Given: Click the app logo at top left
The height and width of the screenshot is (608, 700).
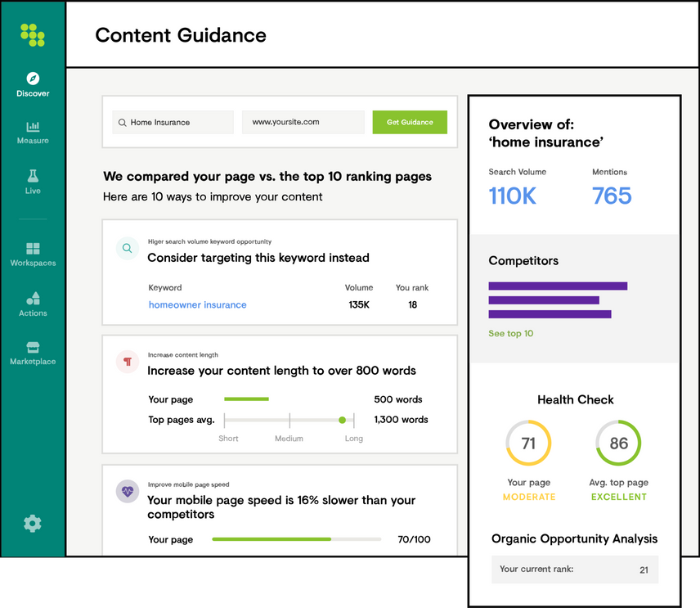Looking at the screenshot, I should point(32,34).
